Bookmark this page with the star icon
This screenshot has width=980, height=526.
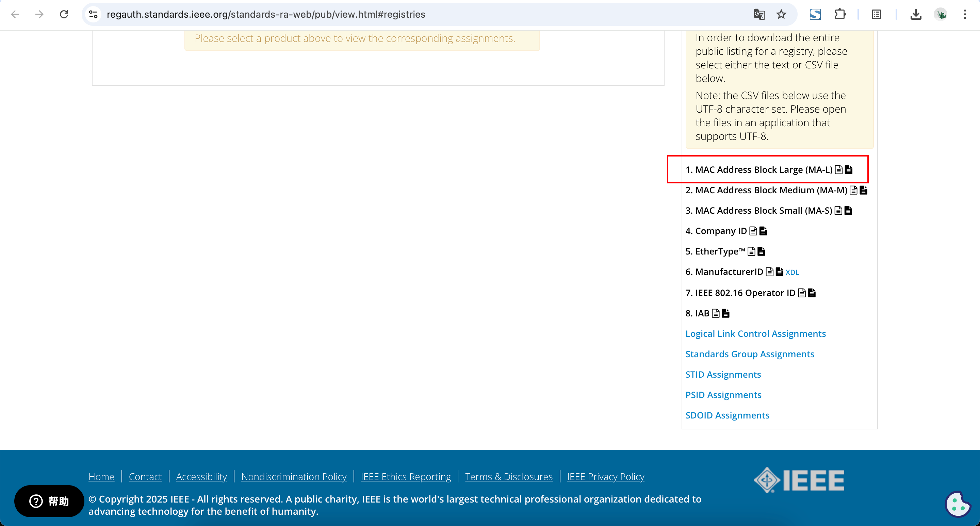[x=781, y=14]
